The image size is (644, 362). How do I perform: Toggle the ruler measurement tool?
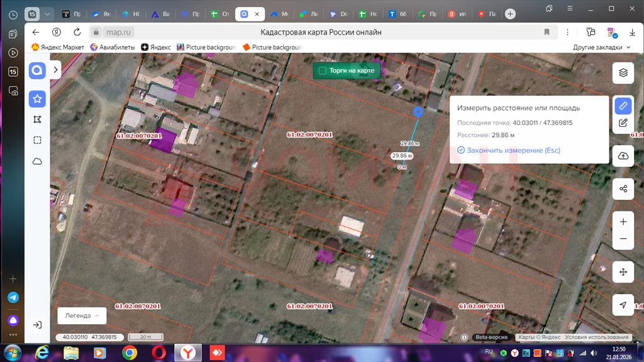pyautogui.click(x=623, y=106)
